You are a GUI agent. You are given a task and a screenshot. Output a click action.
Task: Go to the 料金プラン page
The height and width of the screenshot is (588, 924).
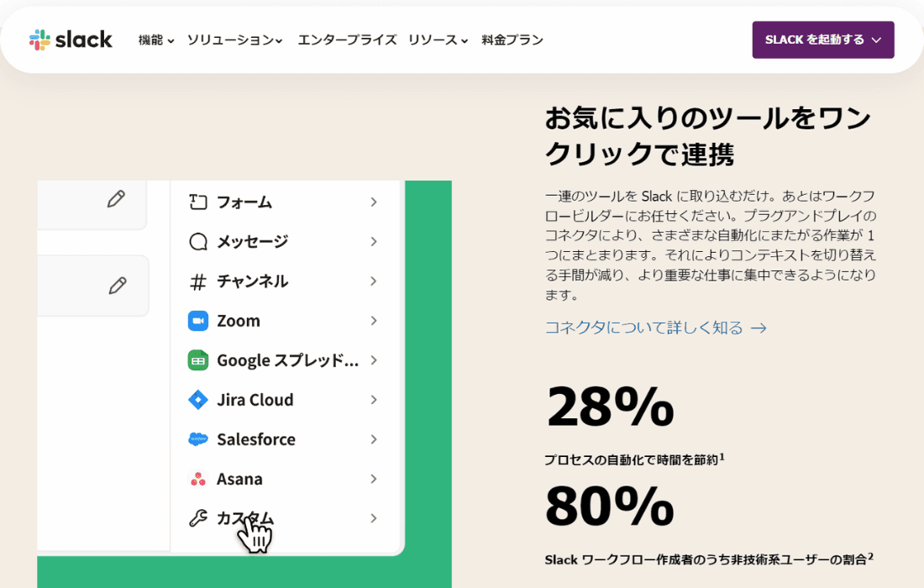(x=512, y=40)
